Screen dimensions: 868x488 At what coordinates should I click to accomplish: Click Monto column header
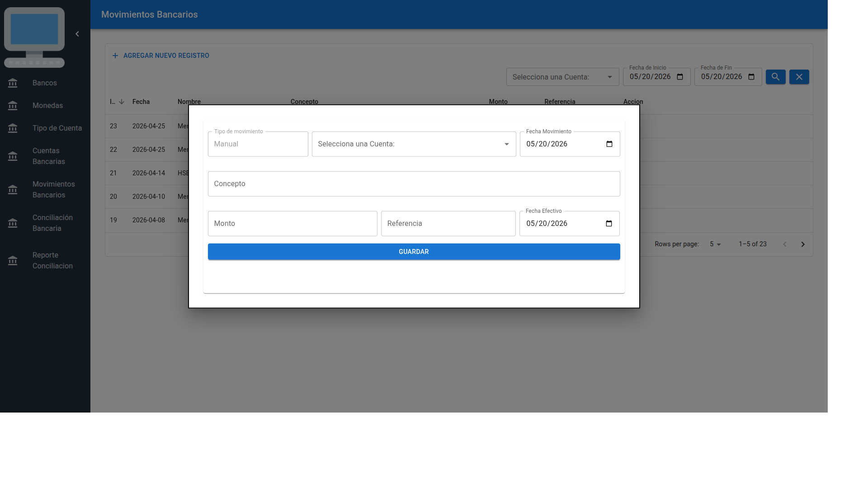(498, 102)
